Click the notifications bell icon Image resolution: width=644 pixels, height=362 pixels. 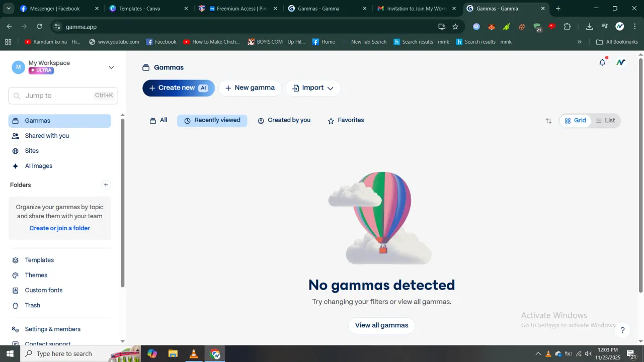pyautogui.click(x=602, y=62)
